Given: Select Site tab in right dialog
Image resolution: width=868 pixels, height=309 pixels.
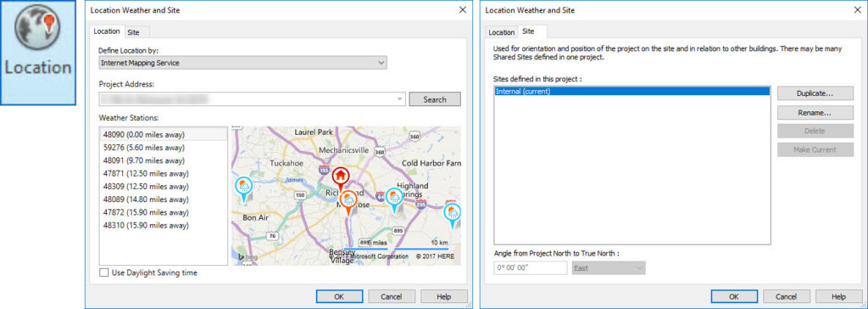Looking at the screenshot, I should 529,31.
